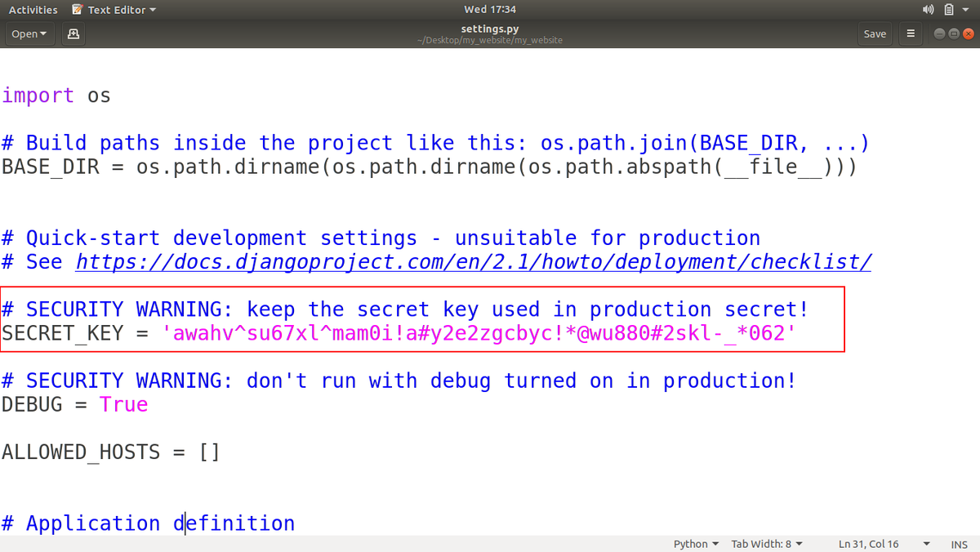Create a new document with the toolbar icon
The image size is (980, 552).
[x=73, y=33]
